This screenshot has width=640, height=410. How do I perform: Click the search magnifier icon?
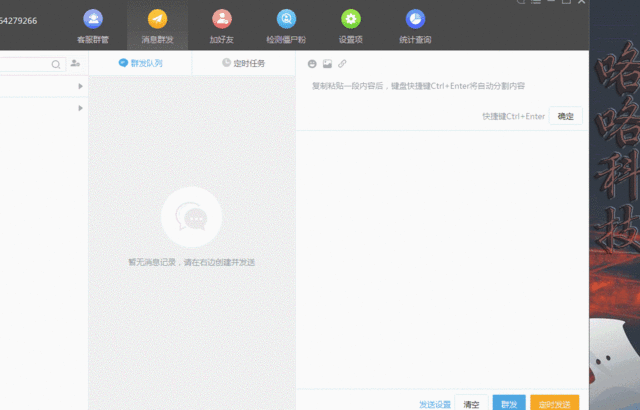(55, 64)
